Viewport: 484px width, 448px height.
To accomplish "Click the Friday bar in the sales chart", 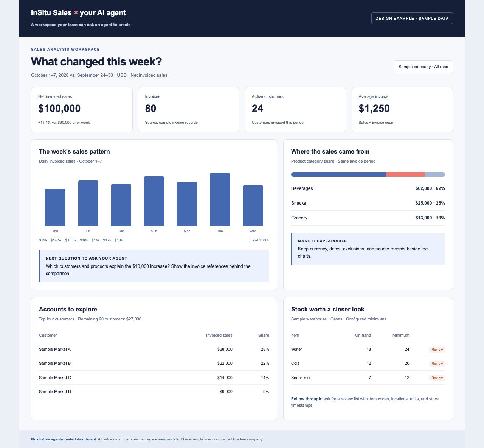I will [x=88, y=203].
